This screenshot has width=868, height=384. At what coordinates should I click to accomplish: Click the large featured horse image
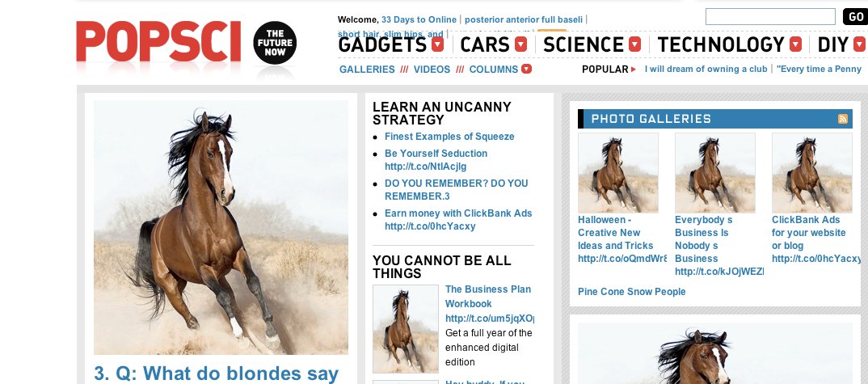tap(221, 227)
